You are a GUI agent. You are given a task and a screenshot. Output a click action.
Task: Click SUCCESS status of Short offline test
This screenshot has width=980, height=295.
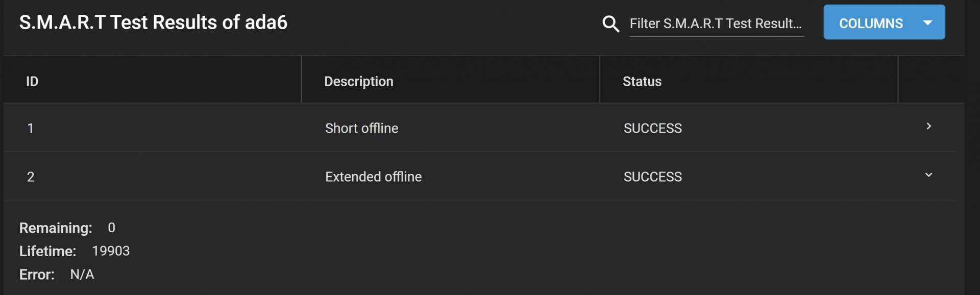652,128
